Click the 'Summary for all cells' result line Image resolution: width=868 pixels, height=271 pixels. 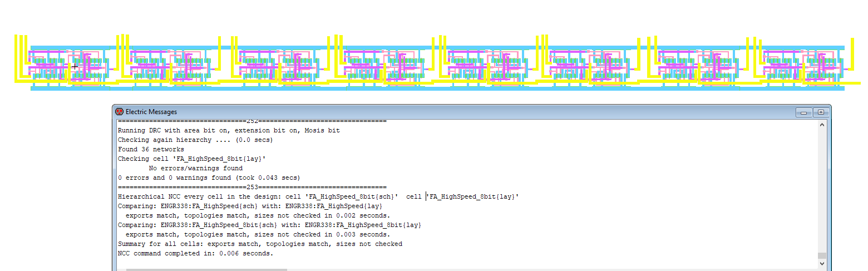click(260, 244)
